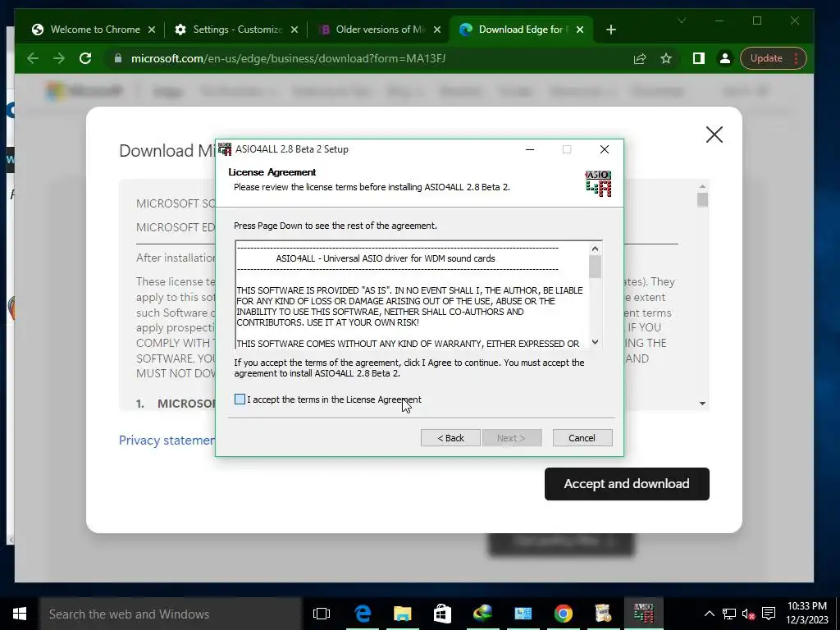The image size is (840, 630).
Task: Click license text scrollbar thumb
Action: [595, 267]
